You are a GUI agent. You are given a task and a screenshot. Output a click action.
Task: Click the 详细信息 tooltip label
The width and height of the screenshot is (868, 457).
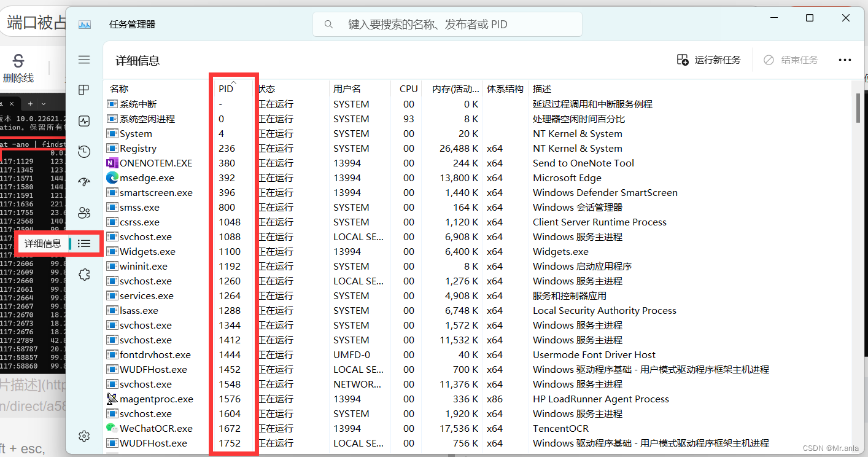(43, 244)
